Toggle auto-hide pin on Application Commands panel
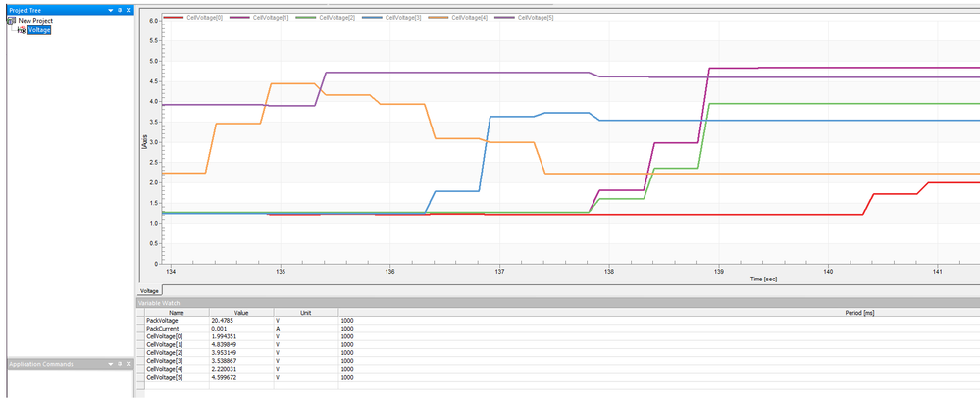This screenshot has width=980, height=407. [120, 364]
